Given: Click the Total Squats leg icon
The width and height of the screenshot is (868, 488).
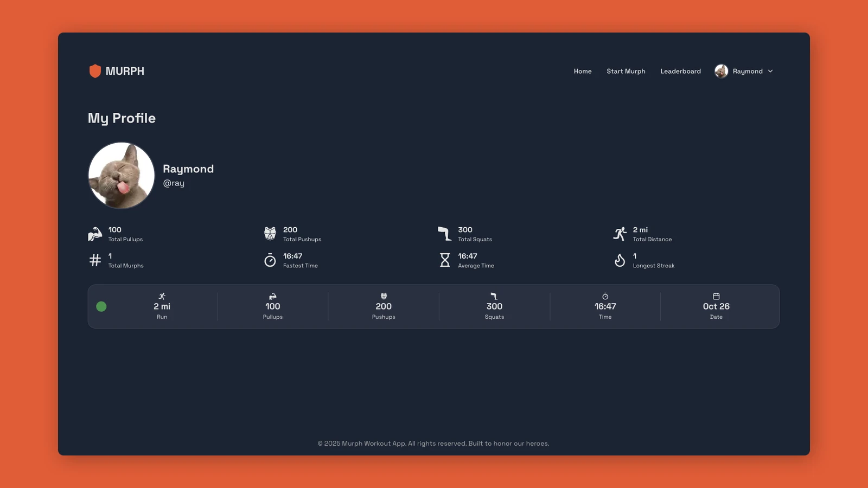Looking at the screenshot, I should 444,234.
